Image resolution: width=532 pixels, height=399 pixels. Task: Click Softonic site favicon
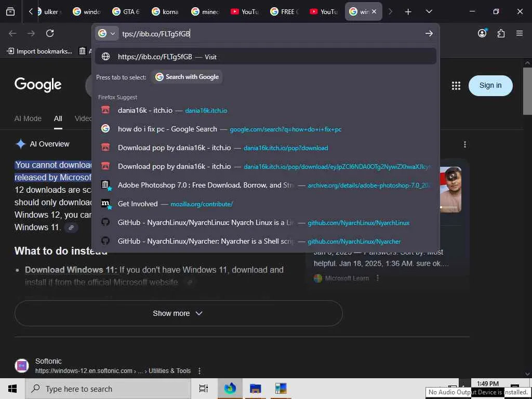(x=22, y=366)
